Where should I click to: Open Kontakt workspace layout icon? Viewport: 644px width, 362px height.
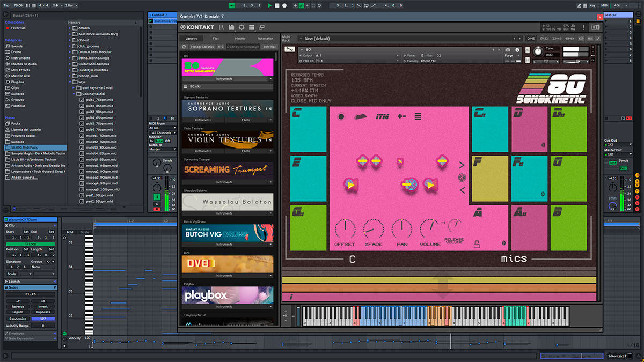tap(252, 27)
